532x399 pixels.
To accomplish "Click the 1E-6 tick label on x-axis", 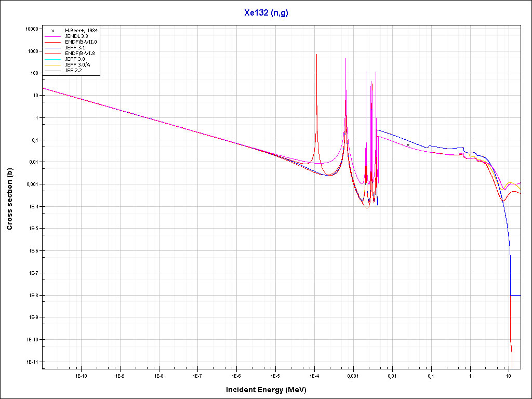I will coord(236,375).
